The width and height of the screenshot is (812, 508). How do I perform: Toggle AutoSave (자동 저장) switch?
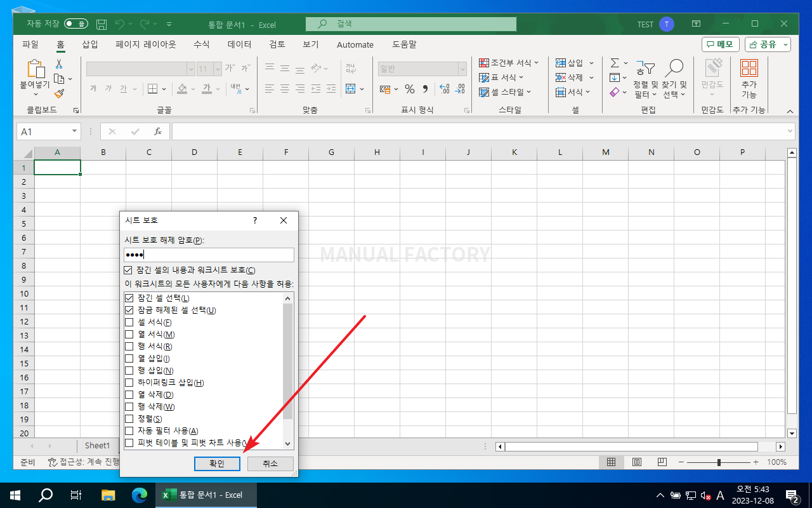(x=76, y=24)
